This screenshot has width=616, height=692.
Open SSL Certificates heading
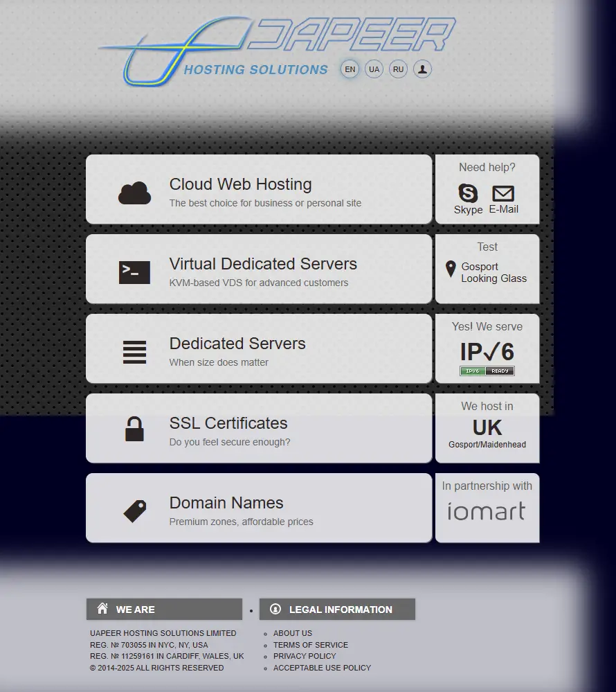[228, 423]
